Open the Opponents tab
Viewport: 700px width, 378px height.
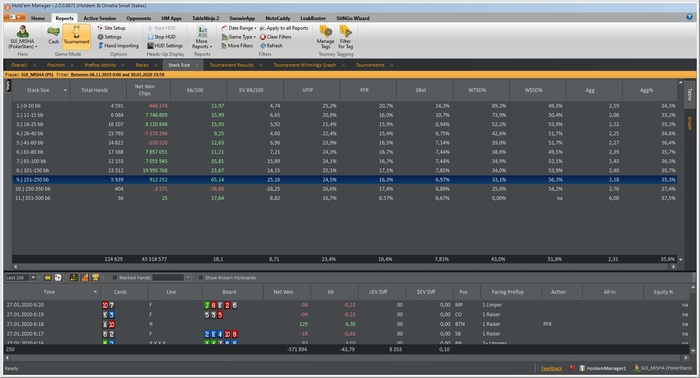[x=139, y=18]
